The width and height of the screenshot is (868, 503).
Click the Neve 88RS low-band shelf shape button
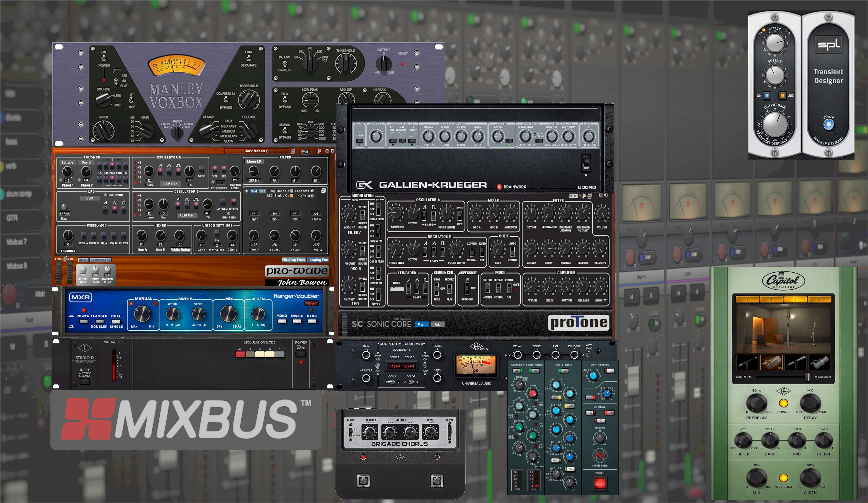[x=570, y=469]
